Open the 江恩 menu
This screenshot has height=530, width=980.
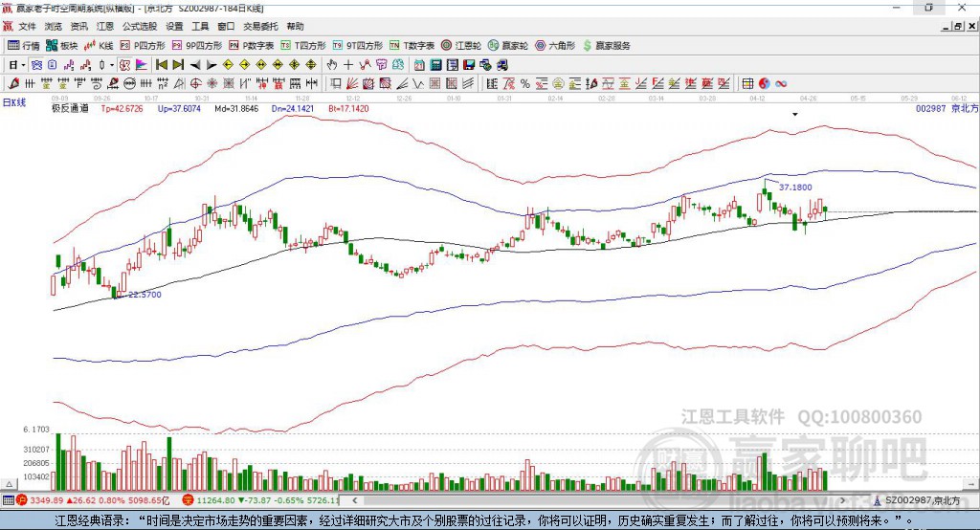click(x=105, y=26)
